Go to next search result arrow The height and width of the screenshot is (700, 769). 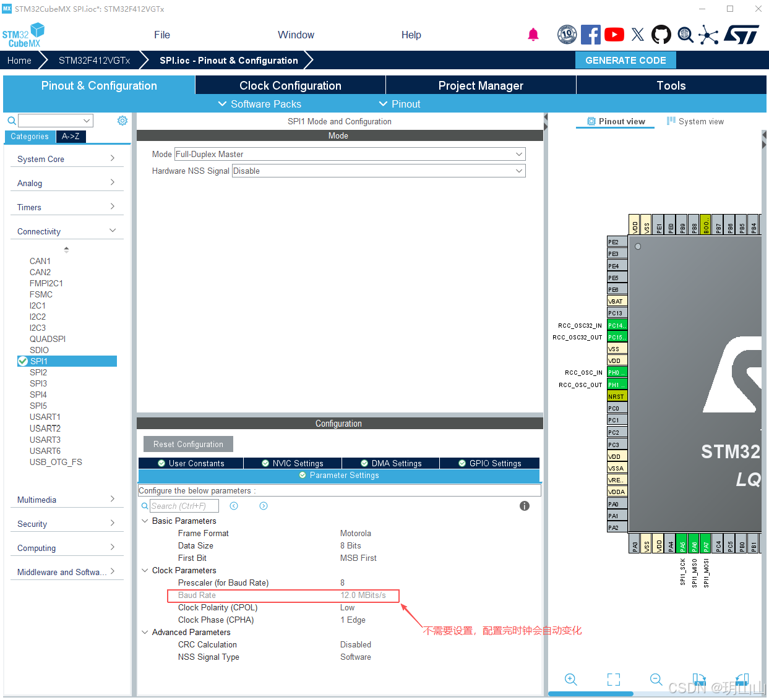click(x=264, y=506)
